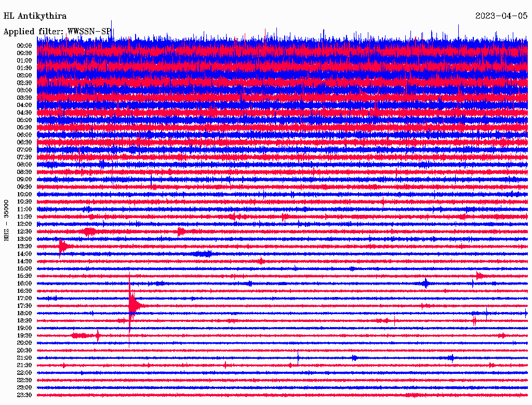
Task: Select the 18:00 time label
Action: point(24,314)
